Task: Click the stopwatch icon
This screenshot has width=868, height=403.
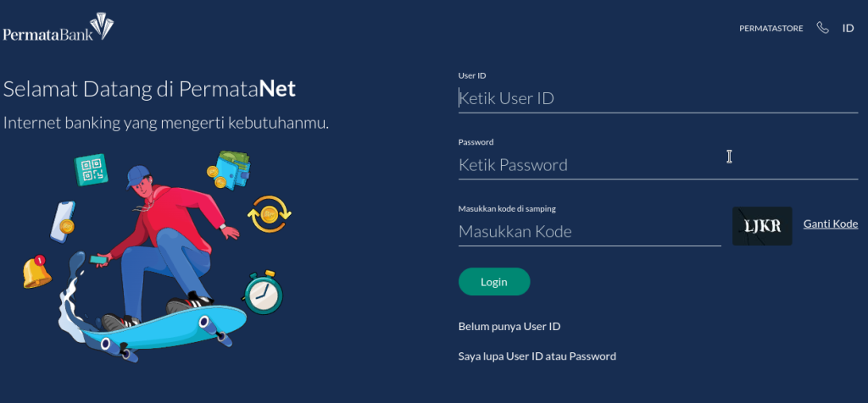Action: (x=262, y=292)
